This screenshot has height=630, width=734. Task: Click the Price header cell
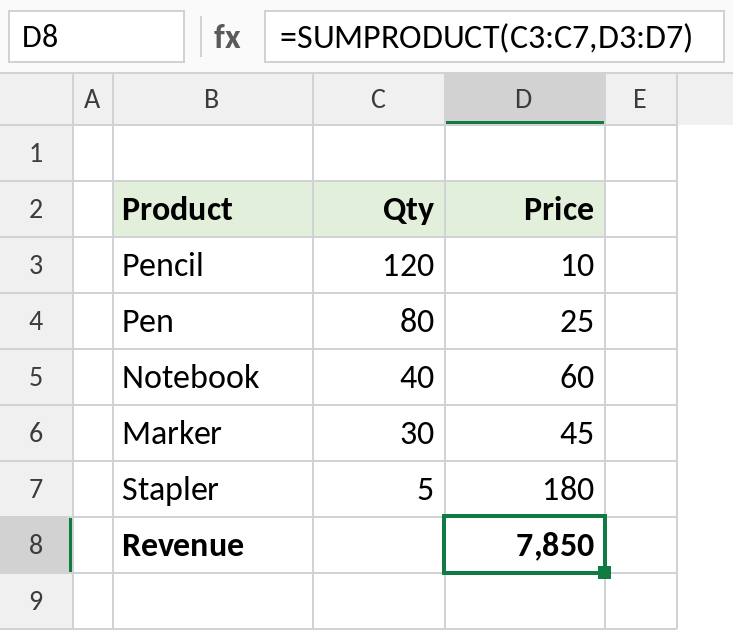(525, 209)
